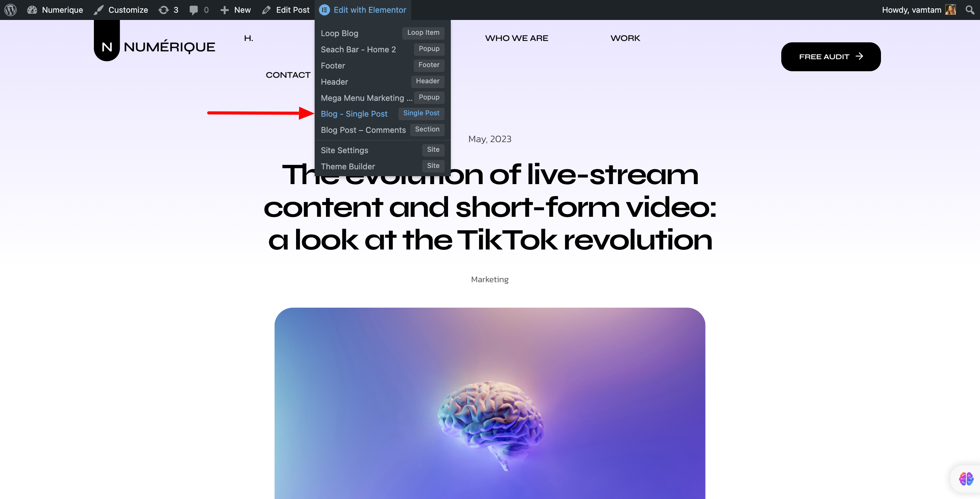The width and height of the screenshot is (980, 499).
Task: Open the Numerique dashboard icon
Action: pyautogui.click(x=32, y=10)
